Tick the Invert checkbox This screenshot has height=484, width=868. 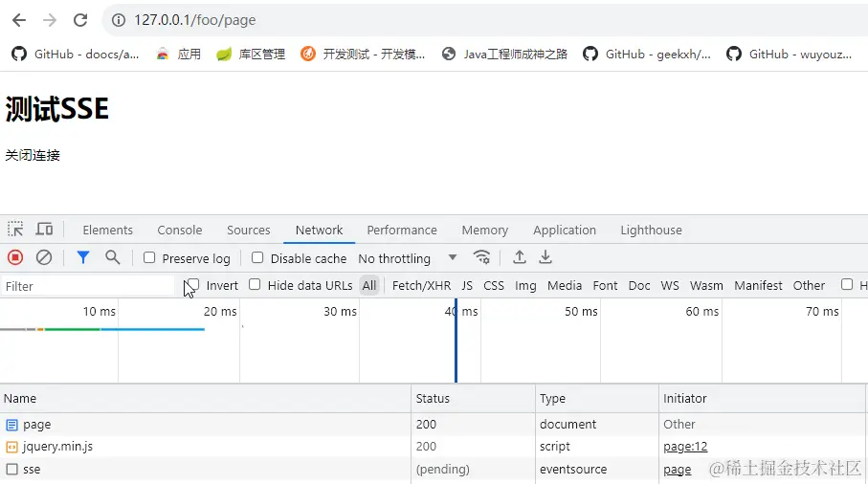193,285
